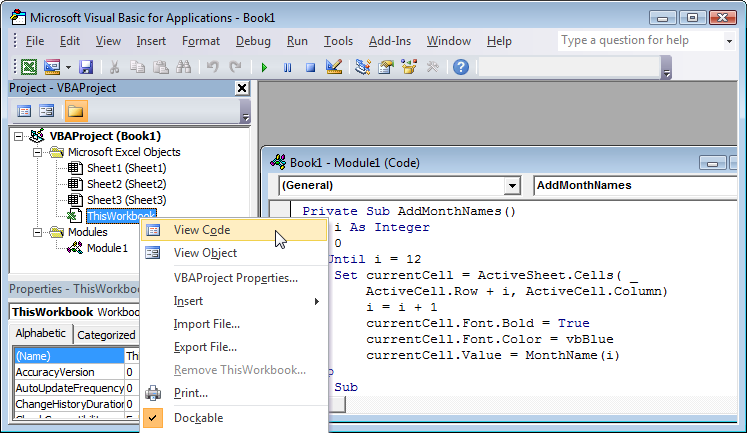Close the Project - VBAProject panel
The height and width of the screenshot is (433, 747).
pos(242,88)
